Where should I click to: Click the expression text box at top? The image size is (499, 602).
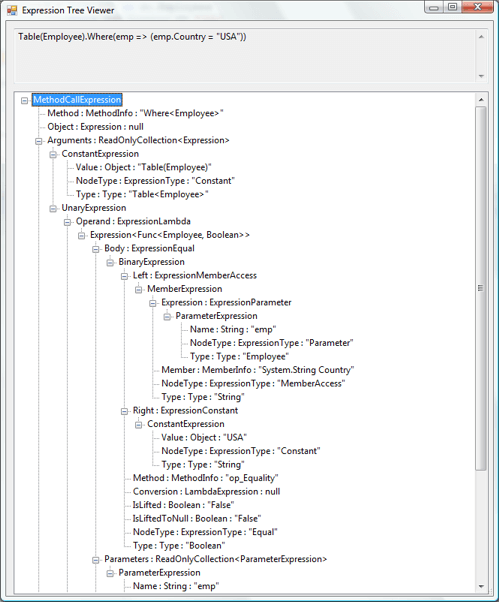245,55
